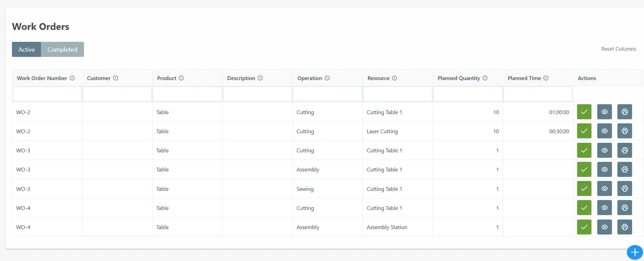Complete the WO-3 Sewing operation

click(584, 189)
